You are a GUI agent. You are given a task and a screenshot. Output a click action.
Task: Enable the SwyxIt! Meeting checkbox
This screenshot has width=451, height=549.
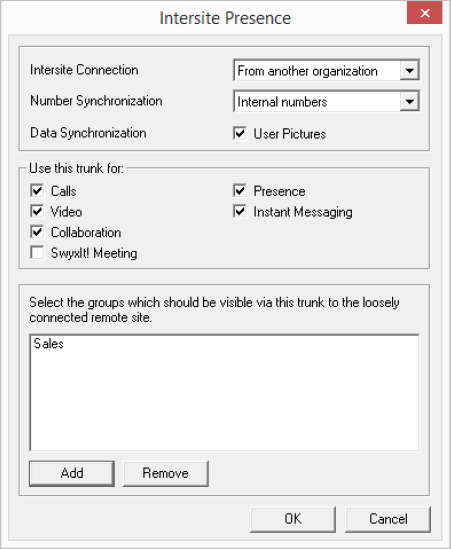click(x=37, y=252)
